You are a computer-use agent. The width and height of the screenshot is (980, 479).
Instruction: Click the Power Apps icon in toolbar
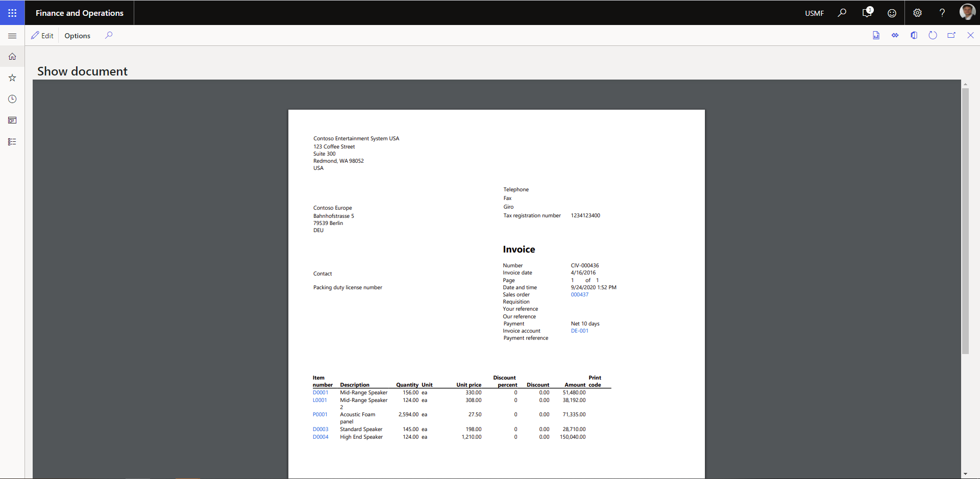(x=895, y=35)
